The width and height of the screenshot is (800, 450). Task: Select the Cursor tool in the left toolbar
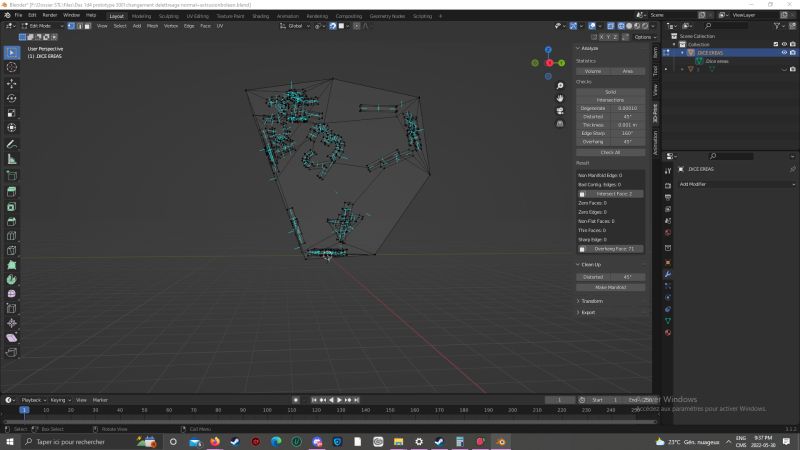(x=11, y=67)
